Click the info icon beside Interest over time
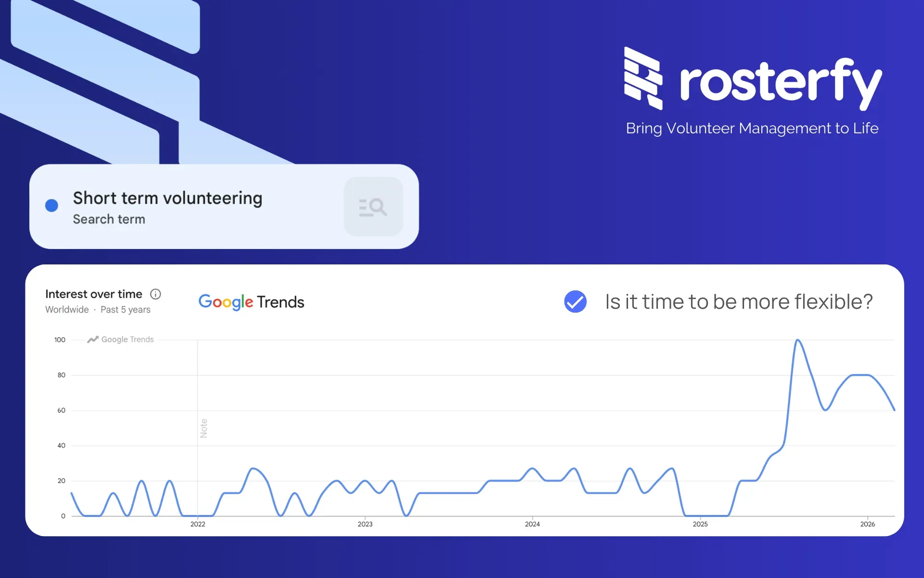Screen dimensions: 924x578 [x=155, y=294]
